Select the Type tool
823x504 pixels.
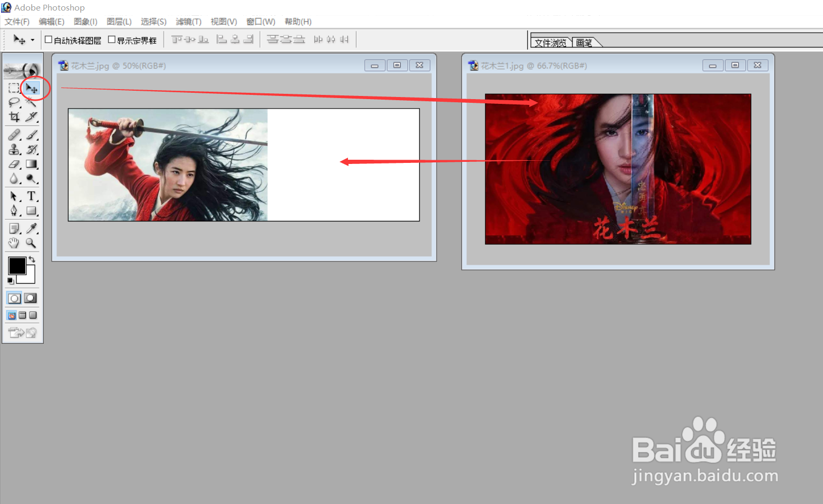coord(32,196)
